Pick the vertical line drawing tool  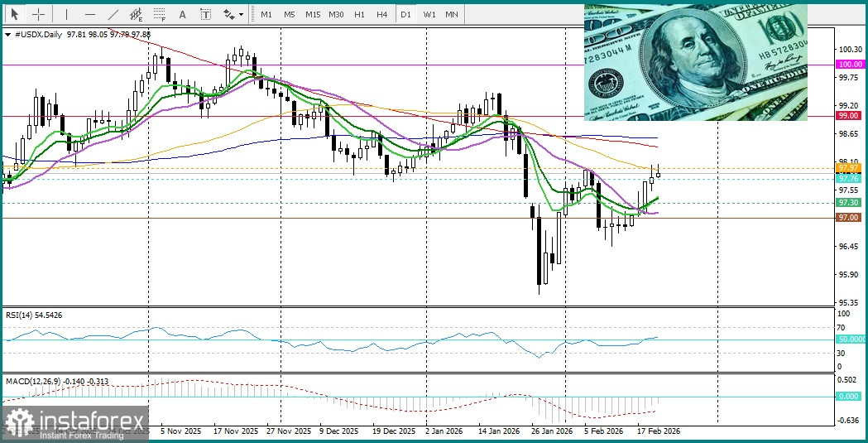pyautogui.click(x=66, y=14)
